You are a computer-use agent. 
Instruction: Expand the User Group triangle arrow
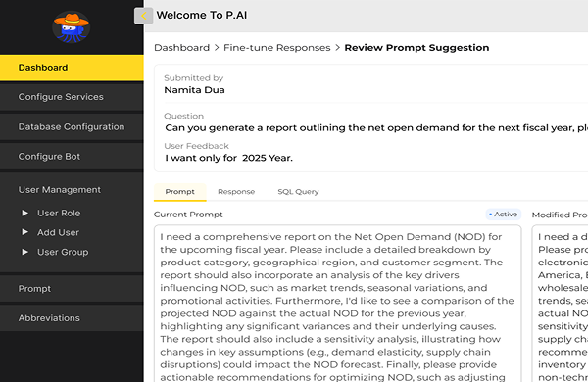point(24,252)
